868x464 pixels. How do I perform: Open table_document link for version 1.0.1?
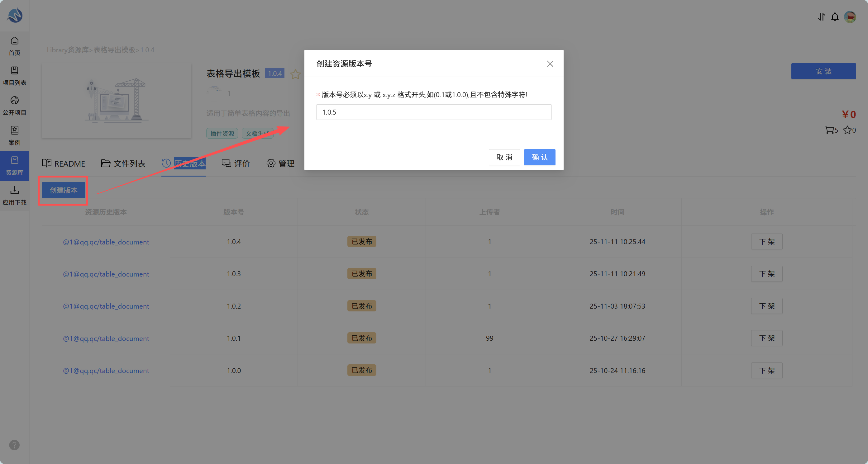106,339
